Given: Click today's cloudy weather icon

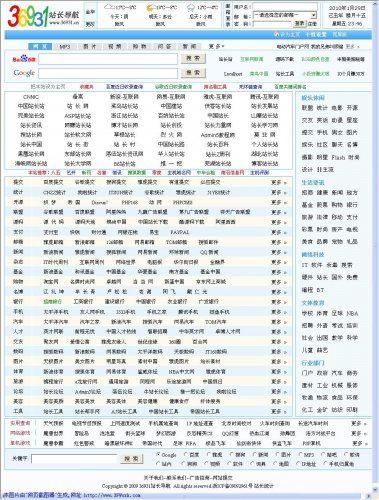Looking at the screenshot, I should click(x=110, y=7).
